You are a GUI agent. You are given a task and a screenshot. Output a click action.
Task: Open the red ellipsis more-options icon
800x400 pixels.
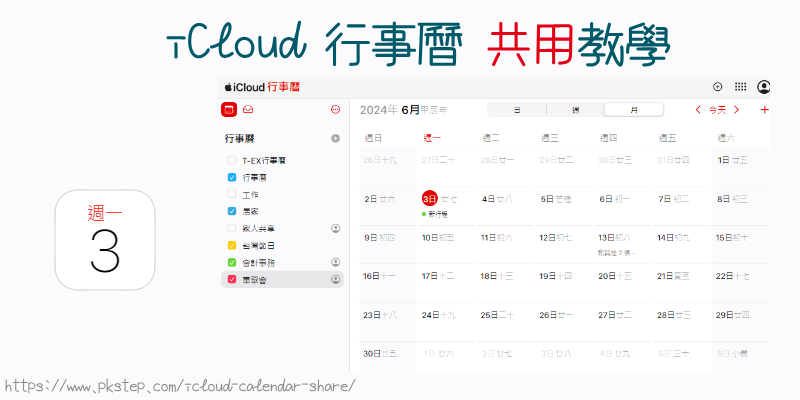click(x=335, y=110)
